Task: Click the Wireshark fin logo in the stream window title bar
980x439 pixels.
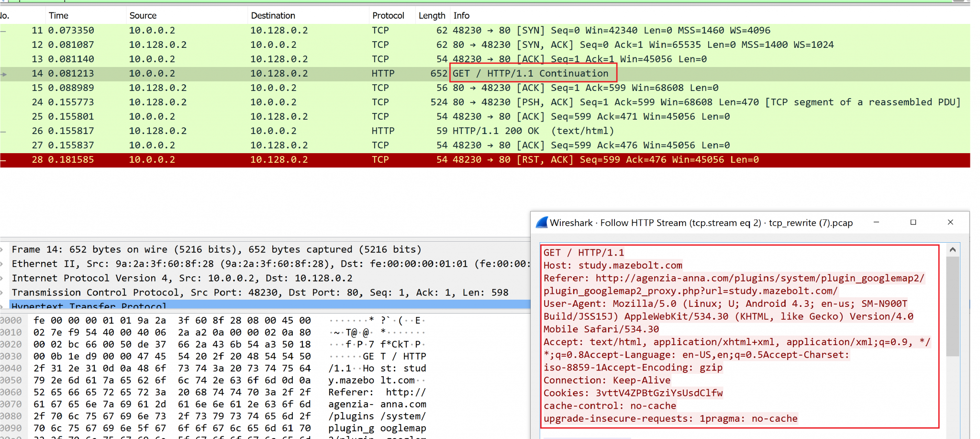Action: [x=541, y=222]
